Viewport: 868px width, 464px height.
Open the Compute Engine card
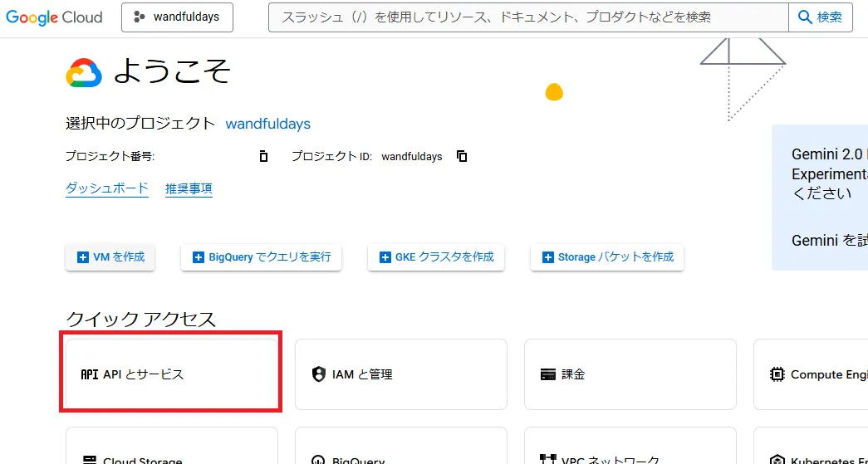(811, 374)
